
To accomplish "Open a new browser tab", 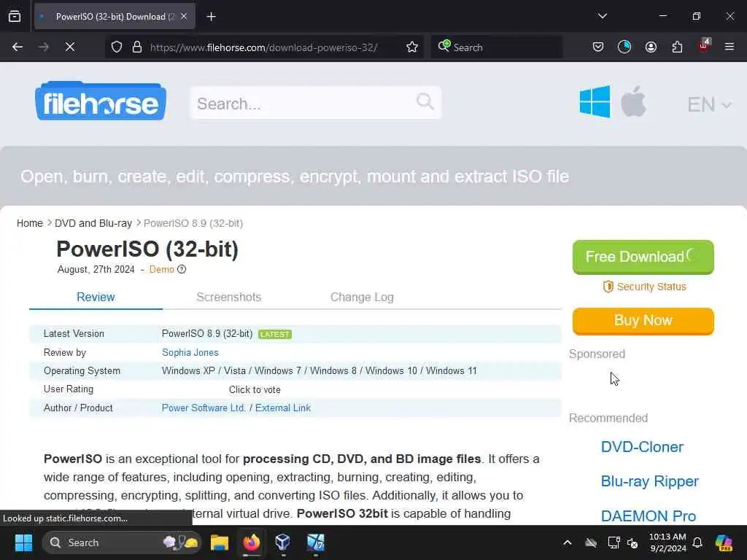I will 211,17.
